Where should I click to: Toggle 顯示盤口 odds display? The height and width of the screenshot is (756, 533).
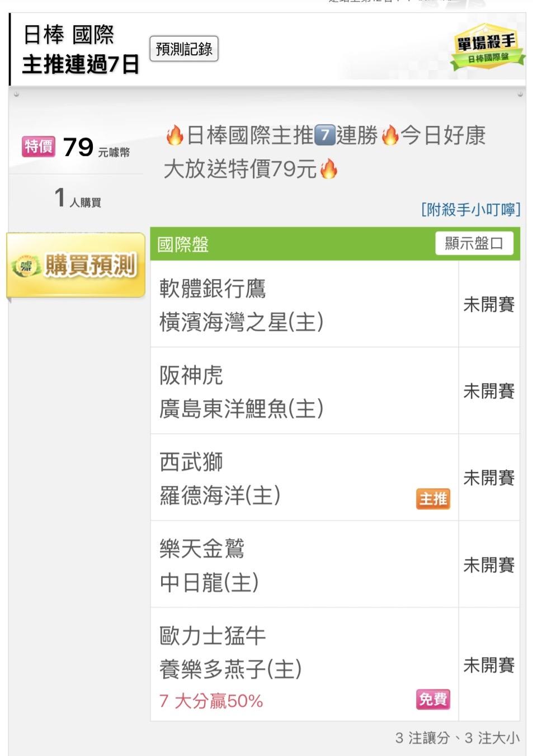point(474,244)
